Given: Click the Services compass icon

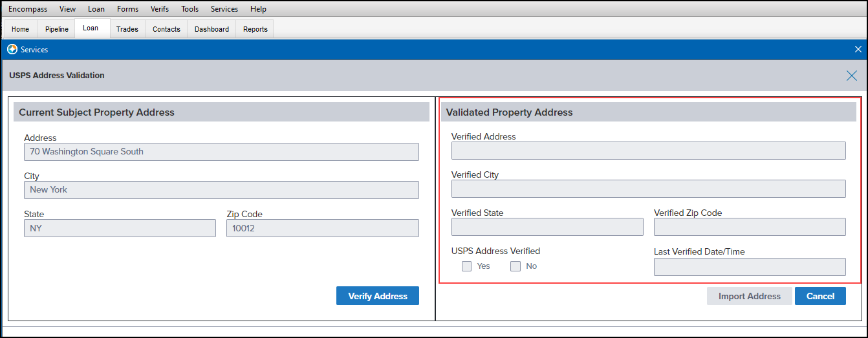Looking at the screenshot, I should pyautogui.click(x=12, y=49).
